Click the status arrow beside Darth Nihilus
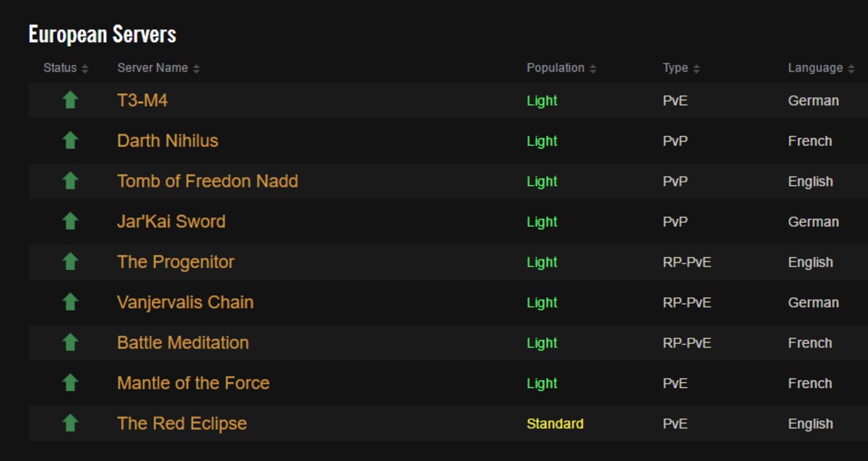This screenshot has width=868, height=461. (70, 140)
